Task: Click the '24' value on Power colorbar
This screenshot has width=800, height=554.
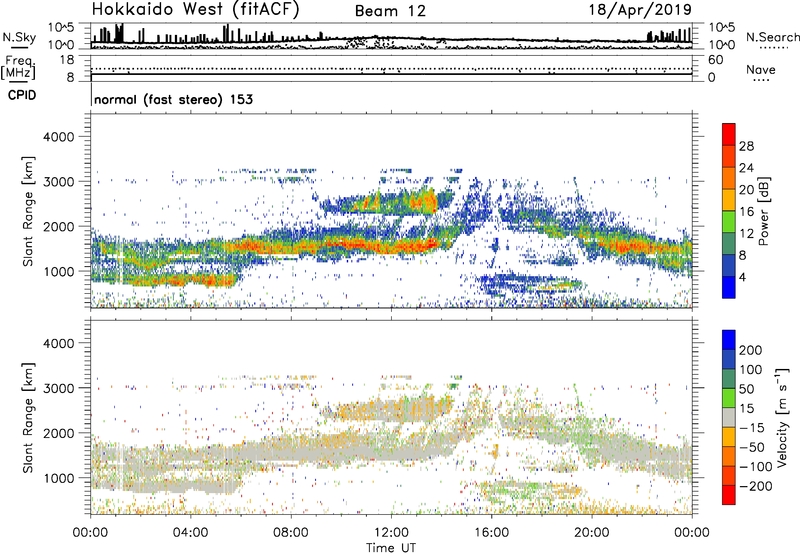Action: (x=746, y=168)
